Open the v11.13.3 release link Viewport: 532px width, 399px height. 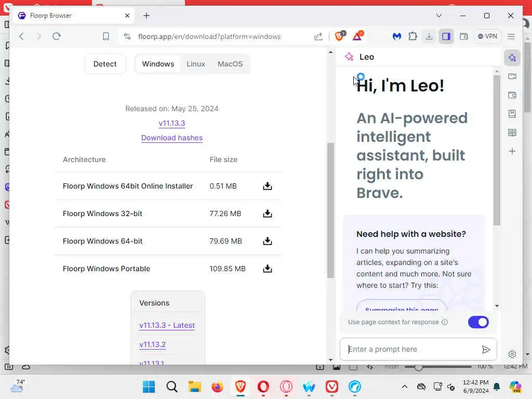(171, 123)
